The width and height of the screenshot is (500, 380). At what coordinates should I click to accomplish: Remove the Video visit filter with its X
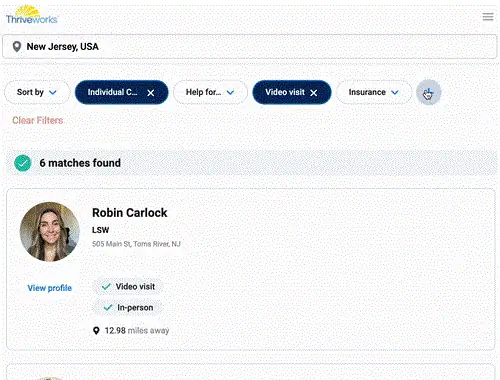point(314,93)
